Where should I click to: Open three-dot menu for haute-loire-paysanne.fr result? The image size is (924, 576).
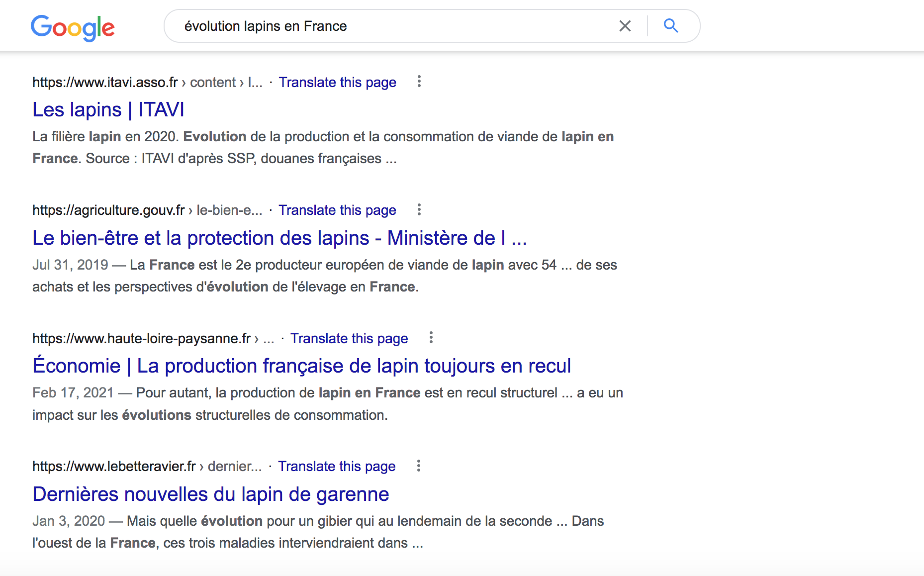[x=431, y=338]
